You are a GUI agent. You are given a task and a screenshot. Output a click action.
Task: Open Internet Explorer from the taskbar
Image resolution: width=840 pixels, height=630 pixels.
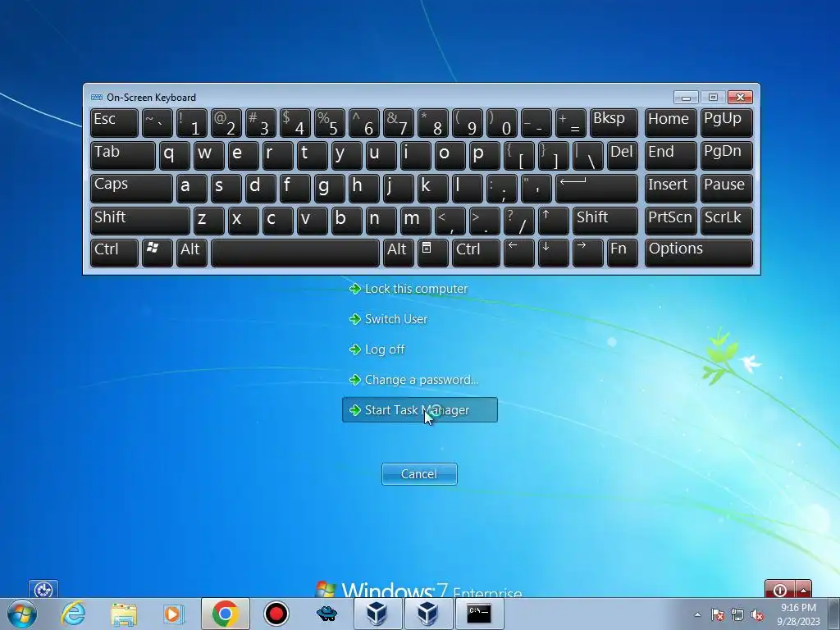click(x=73, y=614)
